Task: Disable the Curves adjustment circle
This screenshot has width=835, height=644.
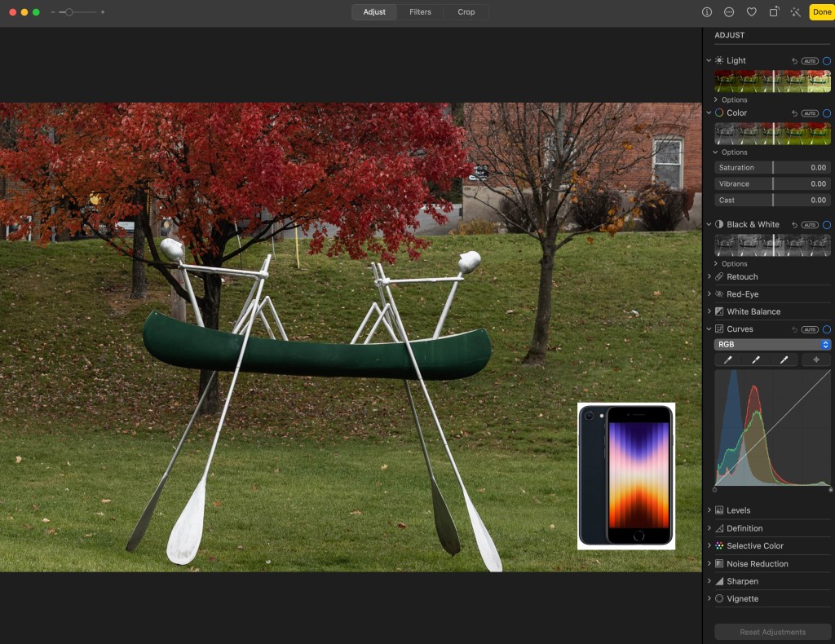Action: click(x=826, y=329)
